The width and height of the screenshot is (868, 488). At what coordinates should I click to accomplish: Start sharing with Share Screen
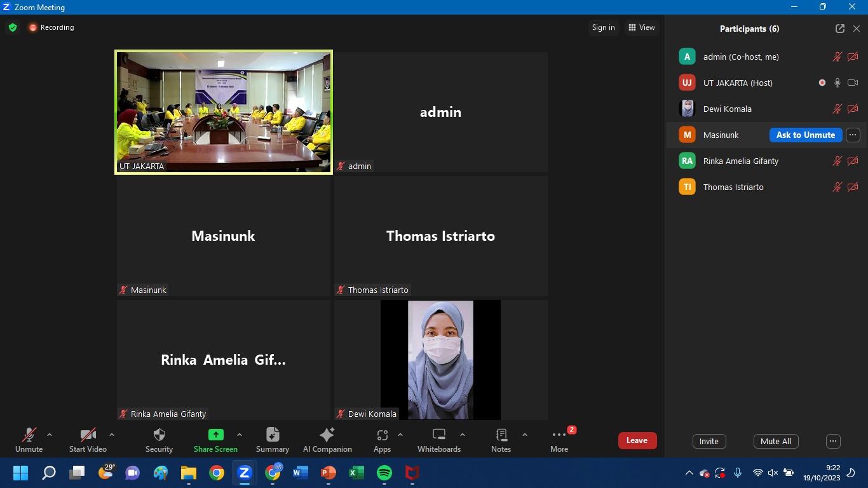215,440
